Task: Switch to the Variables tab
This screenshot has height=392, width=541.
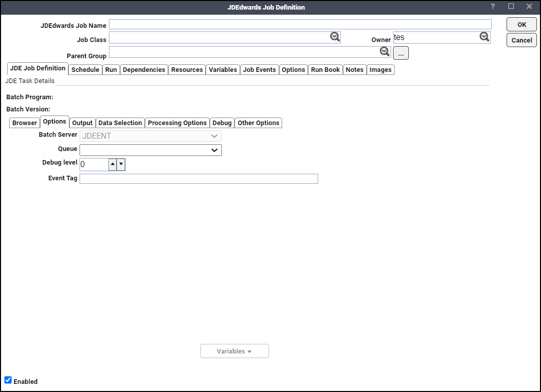Action: click(x=223, y=70)
